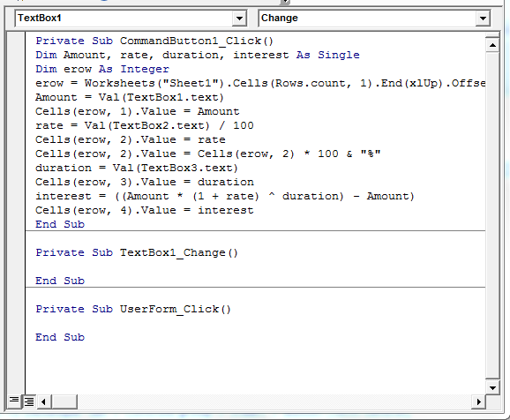510x420 pixels.
Task: Click the erow = Worksheets("Sheet1") line
Action: (x=260, y=83)
